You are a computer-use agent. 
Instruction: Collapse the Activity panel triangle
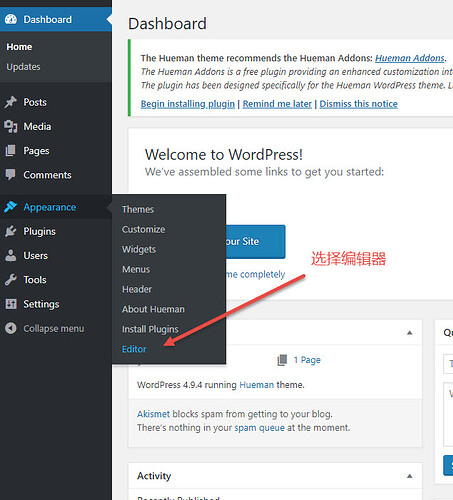coord(410,476)
